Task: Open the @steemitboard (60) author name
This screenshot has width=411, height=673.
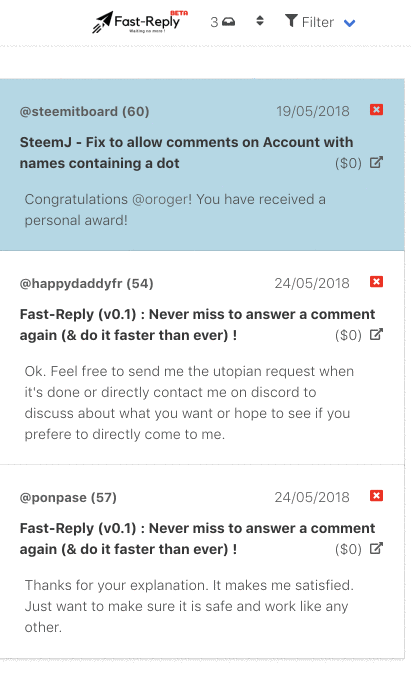Action: 85,112
